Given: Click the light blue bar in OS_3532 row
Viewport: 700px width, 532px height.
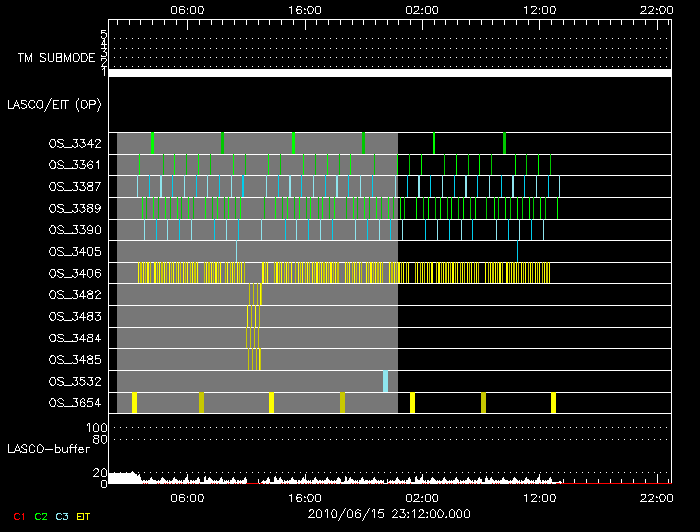Looking at the screenshot, I should (385, 381).
